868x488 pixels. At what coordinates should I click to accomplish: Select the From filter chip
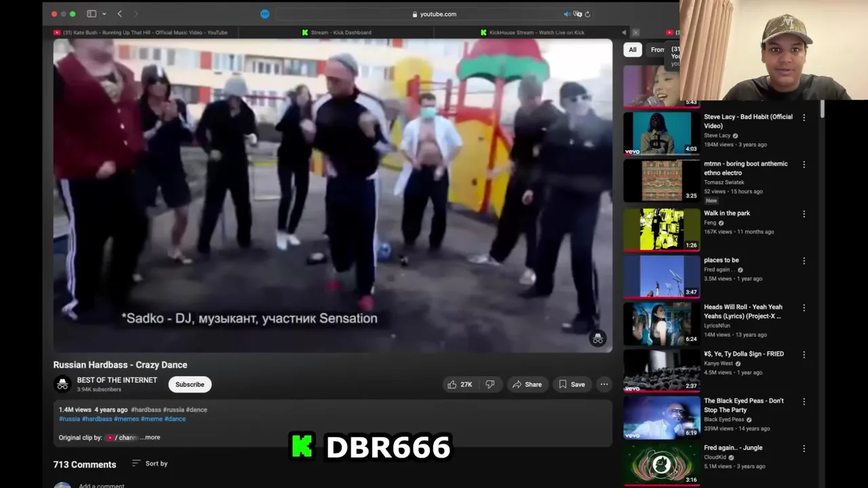tap(657, 49)
